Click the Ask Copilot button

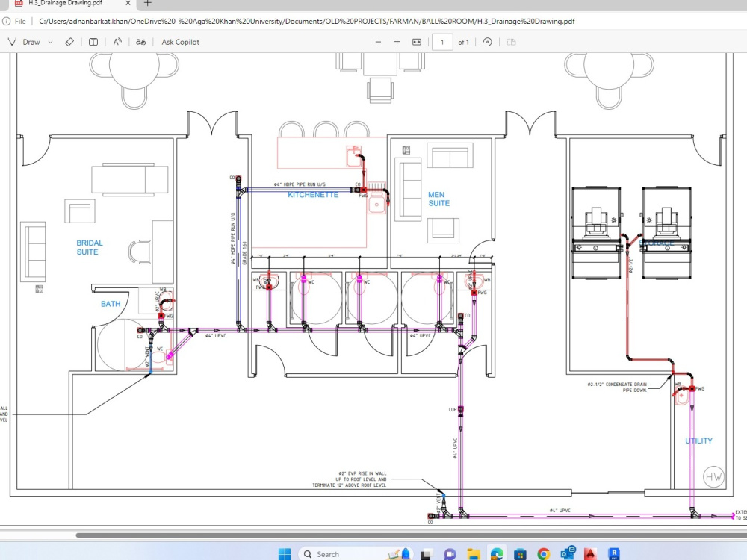pyautogui.click(x=180, y=42)
